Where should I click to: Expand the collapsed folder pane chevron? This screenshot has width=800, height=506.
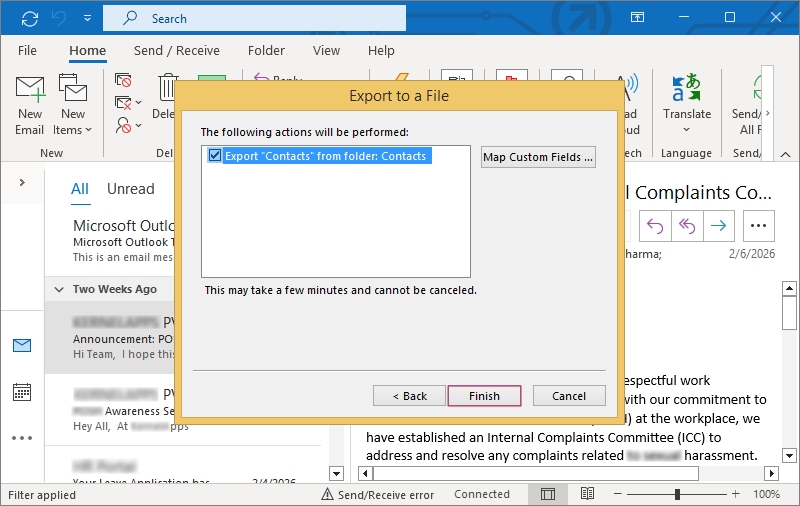pos(22,183)
